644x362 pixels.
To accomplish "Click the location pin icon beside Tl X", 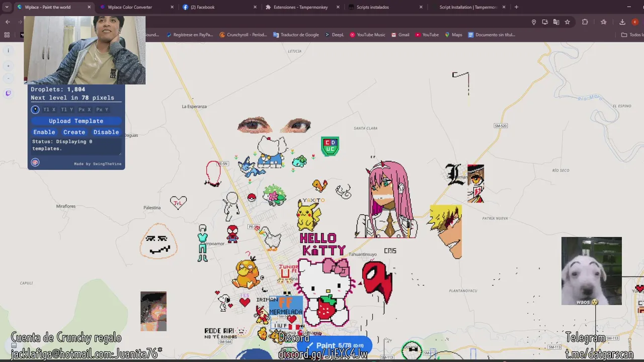I will click(35, 110).
